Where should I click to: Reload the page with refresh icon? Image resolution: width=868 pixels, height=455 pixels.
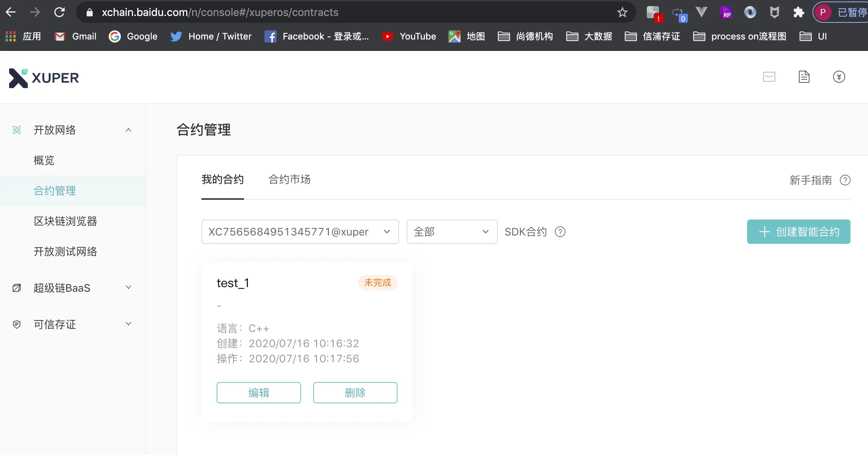(59, 13)
